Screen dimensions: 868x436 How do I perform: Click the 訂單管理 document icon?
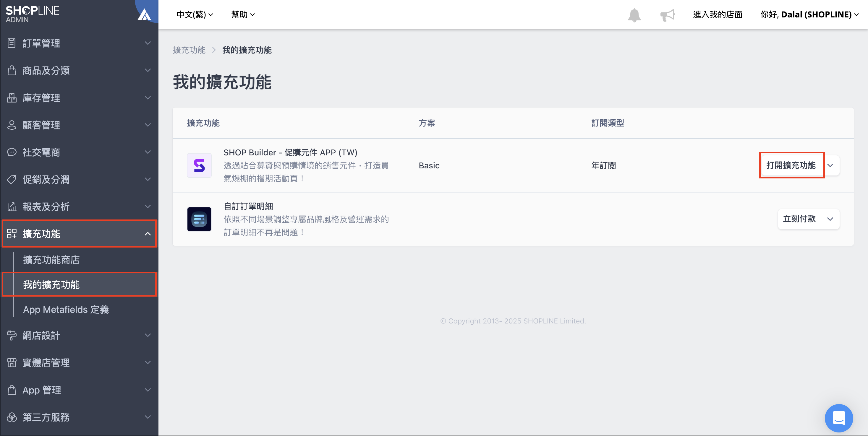[x=12, y=43]
